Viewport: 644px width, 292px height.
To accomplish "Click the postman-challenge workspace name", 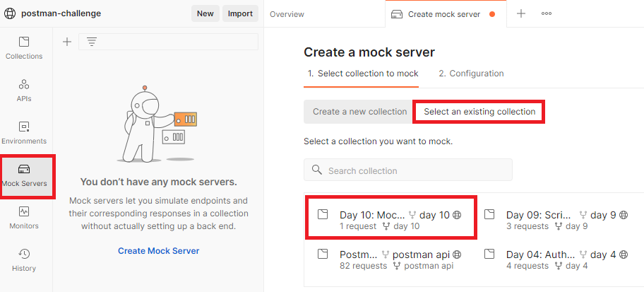I will pyautogui.click(x=61, y=13).
